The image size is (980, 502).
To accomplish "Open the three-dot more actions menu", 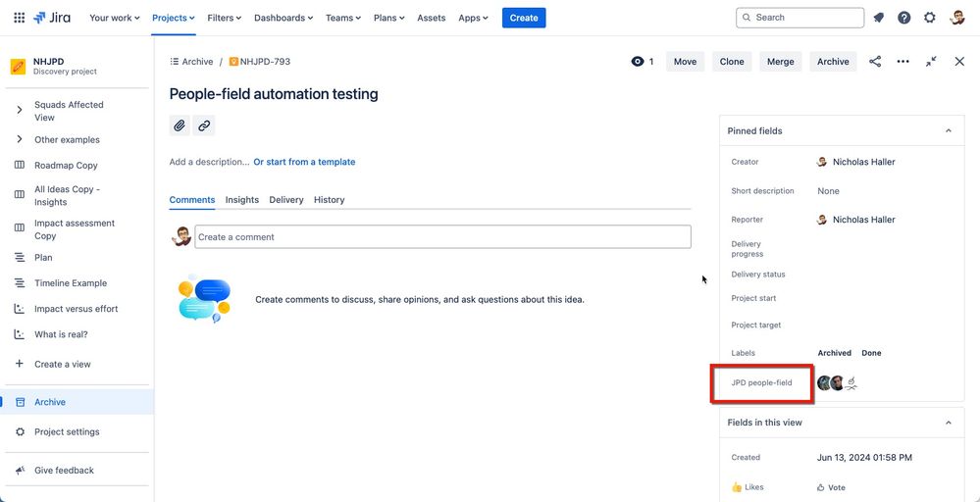I will [903, 61].
